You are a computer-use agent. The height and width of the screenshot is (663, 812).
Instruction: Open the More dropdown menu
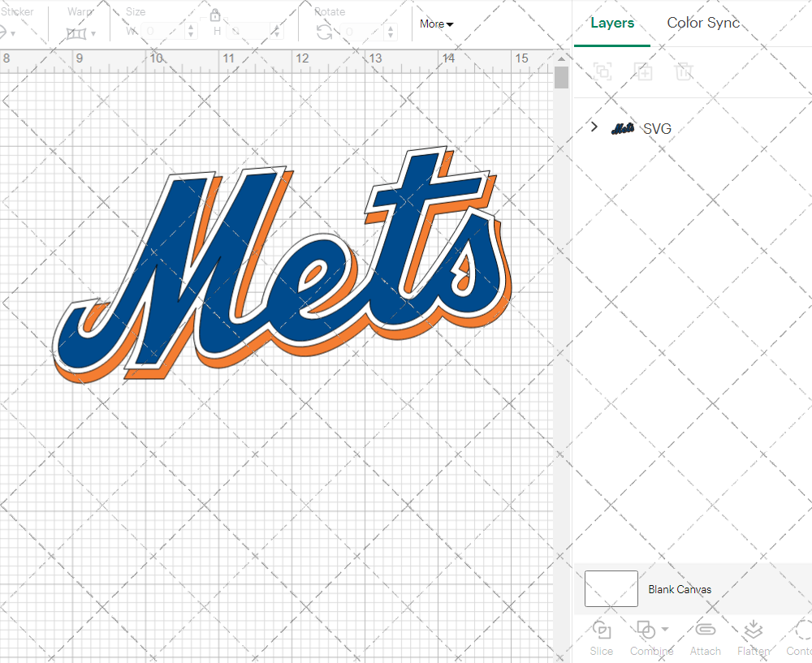point(437,24)
